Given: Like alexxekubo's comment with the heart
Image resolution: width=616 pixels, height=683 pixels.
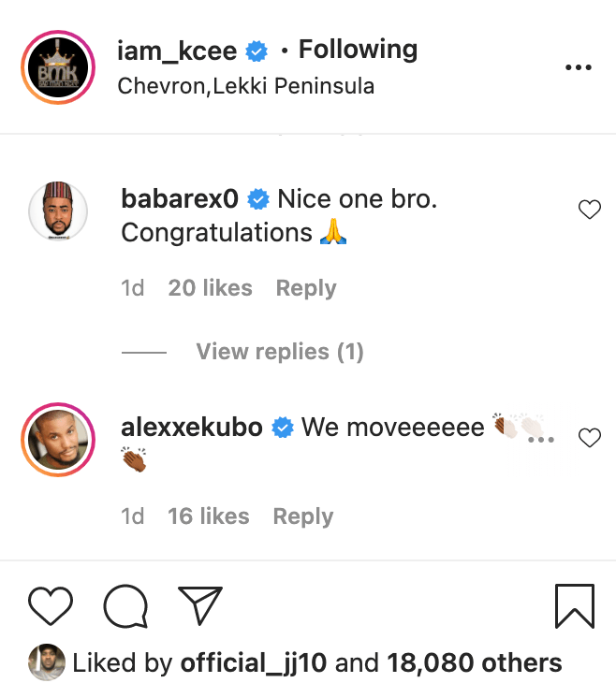Looking at the screenshot, I should [590, 437].
